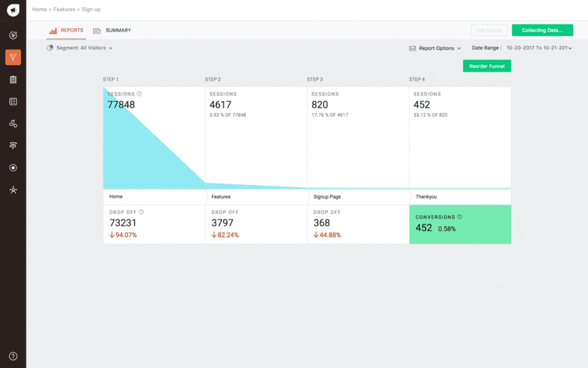Open the Report Options dropdown
588x368 pixels.
[x=435, y=48]
